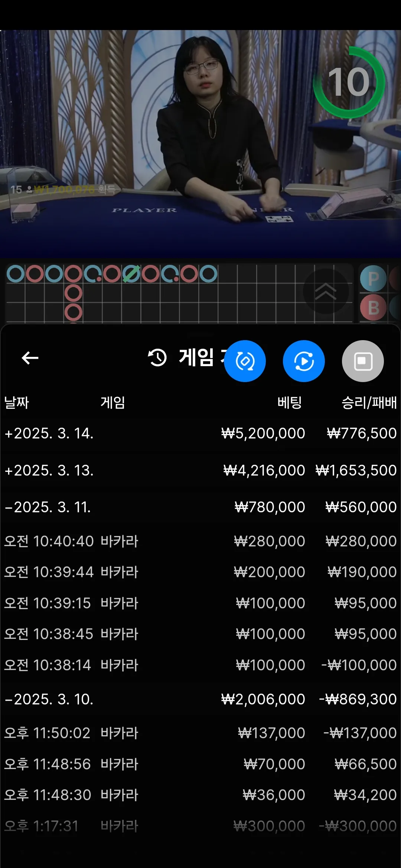Collapse the 2025. 3. 11. date row
This screenshot has height=868, width=401.
[x=200, y=507]
